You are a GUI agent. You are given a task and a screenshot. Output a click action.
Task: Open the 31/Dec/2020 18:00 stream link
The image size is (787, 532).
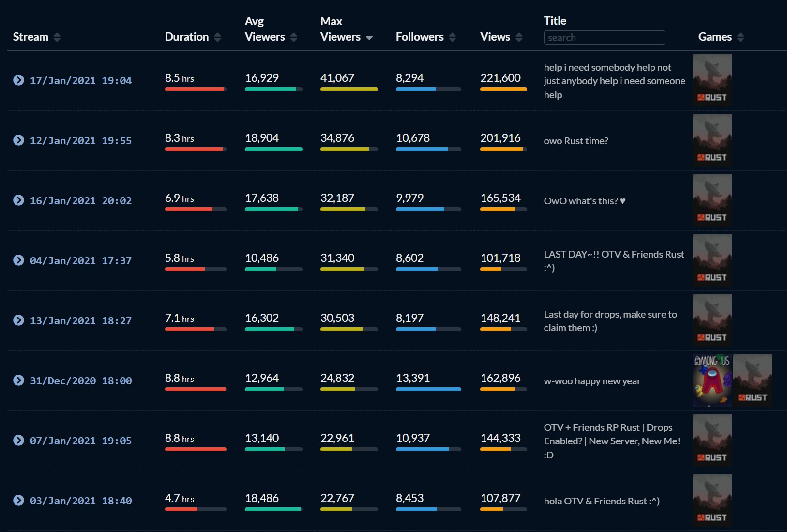click(x=81, y=381)
